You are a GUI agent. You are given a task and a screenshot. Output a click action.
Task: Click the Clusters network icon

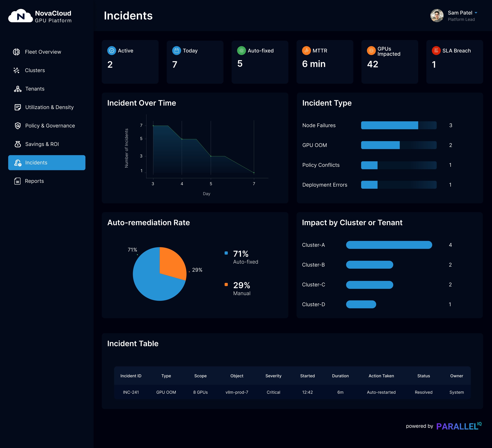(17, 71)
